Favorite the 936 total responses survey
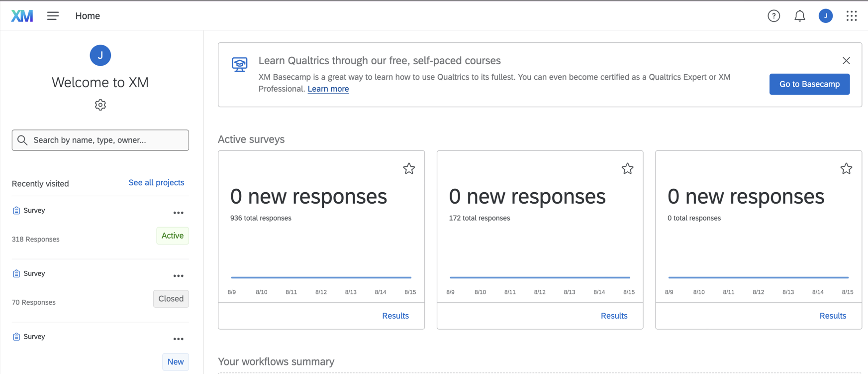868x374 pixels. pos(409,169)
